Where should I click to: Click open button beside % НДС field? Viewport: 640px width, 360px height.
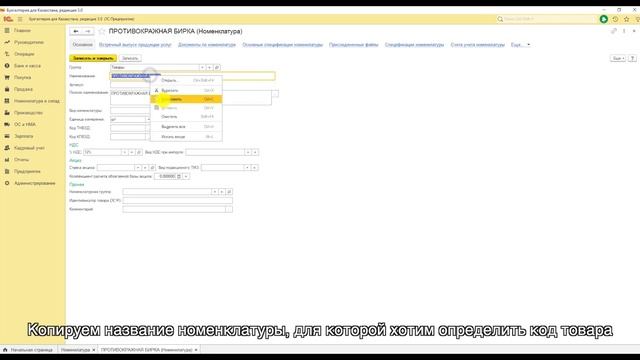coord(139,152)
